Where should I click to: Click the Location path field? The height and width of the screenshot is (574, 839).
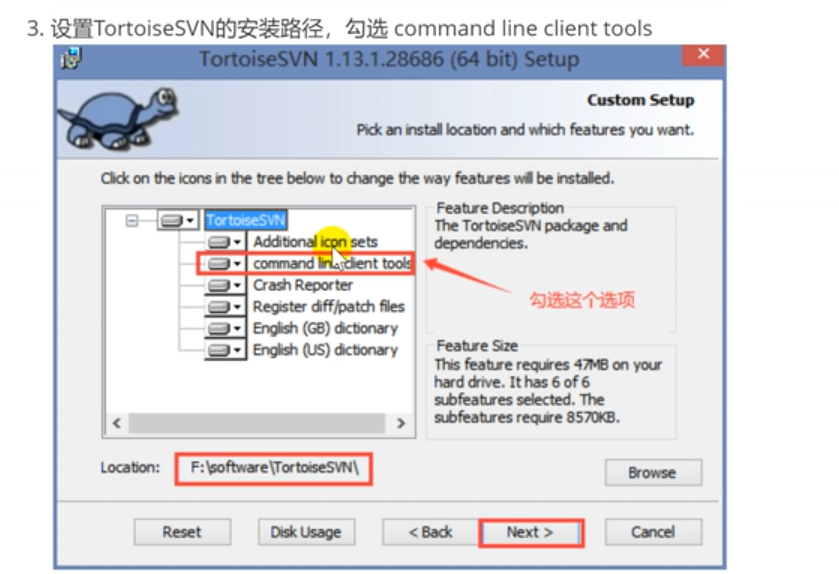click(273, 469)
